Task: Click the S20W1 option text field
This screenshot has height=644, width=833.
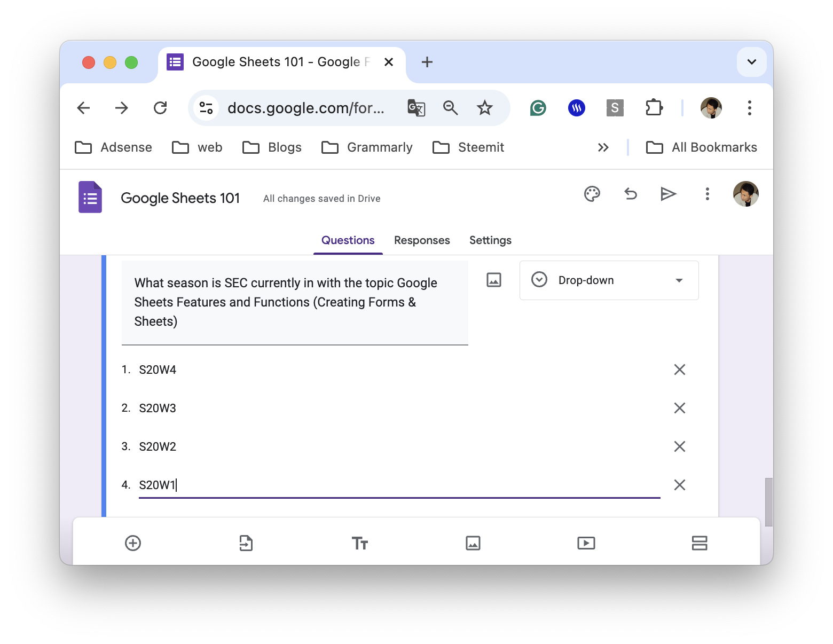Action: pos(399,485)
